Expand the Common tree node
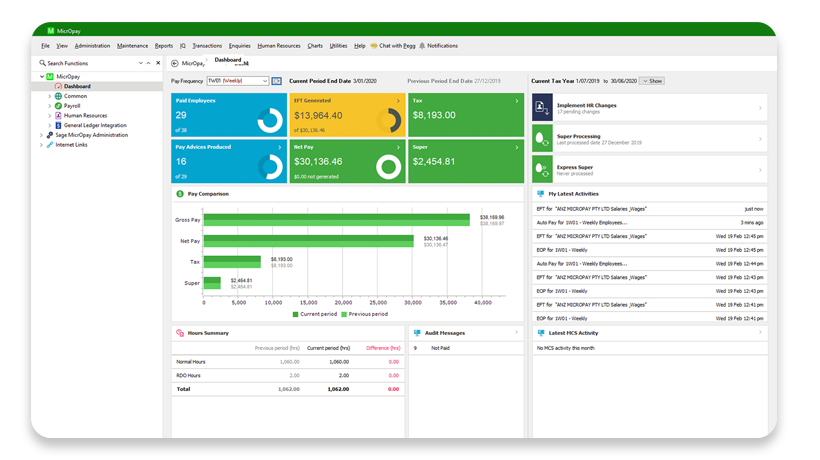The image size is (820, 460). (x=50, y=96)
